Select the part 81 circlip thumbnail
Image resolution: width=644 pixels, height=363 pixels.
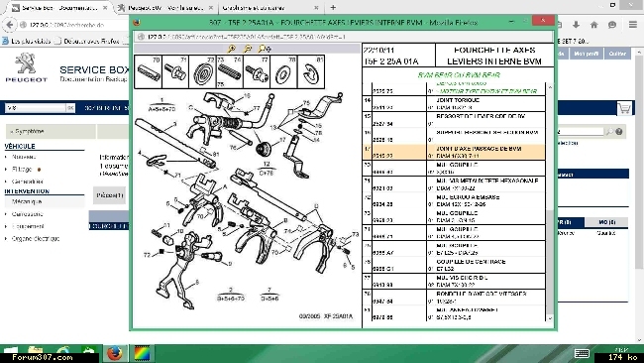[311, 72]
